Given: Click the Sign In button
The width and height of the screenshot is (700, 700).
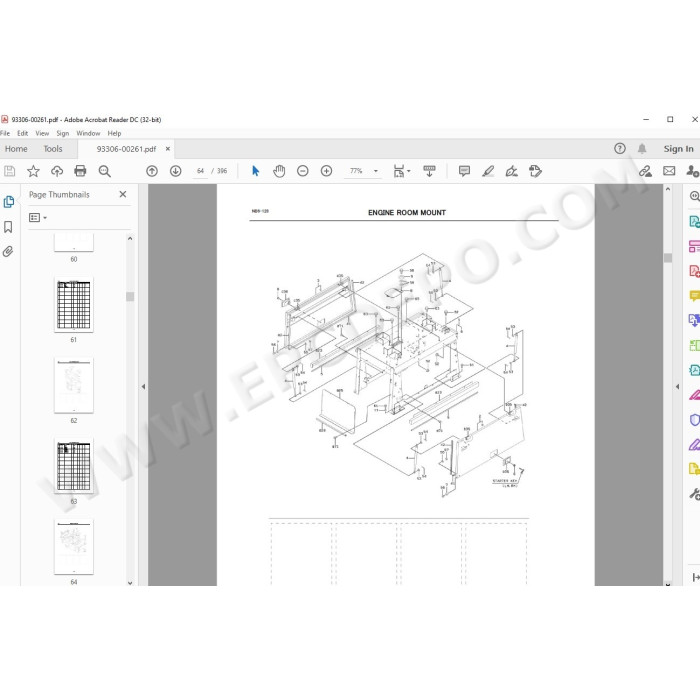Looking at the screenshot, I should pos(678,149).
